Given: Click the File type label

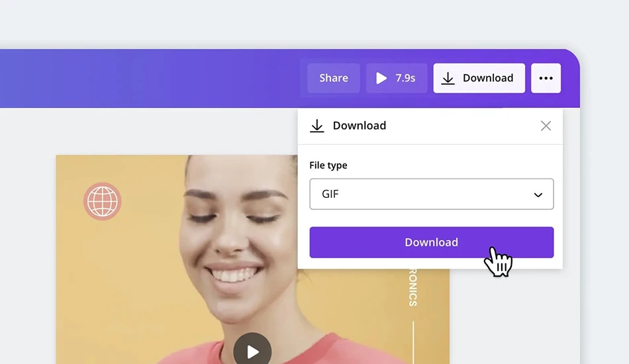Looking at the screenshot, I should pos(328,165).
